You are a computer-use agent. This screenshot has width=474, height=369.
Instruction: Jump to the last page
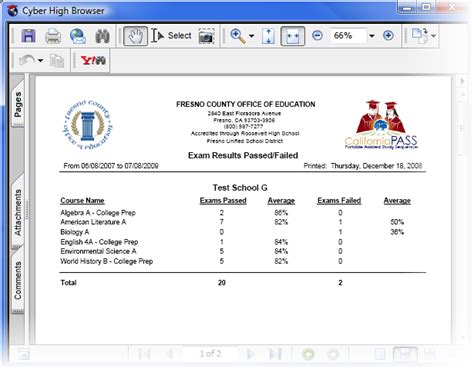pyautogui.click(x=276, y=354)
